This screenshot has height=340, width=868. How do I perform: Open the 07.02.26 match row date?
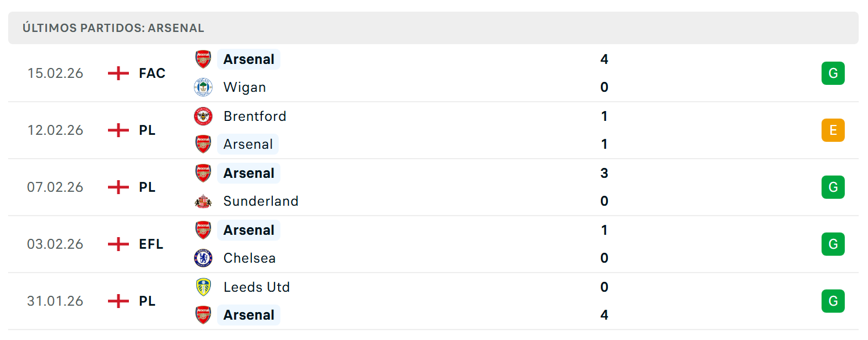click(x=55, y=187)
